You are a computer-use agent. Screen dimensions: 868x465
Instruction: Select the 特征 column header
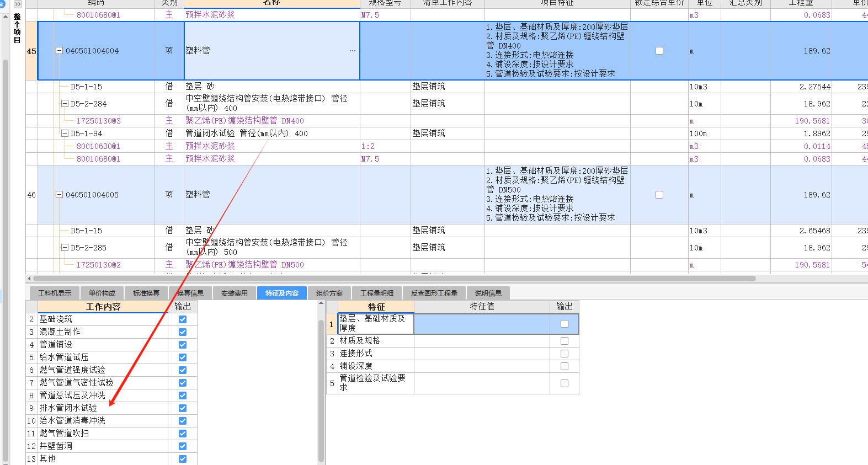tap(376, 307)
